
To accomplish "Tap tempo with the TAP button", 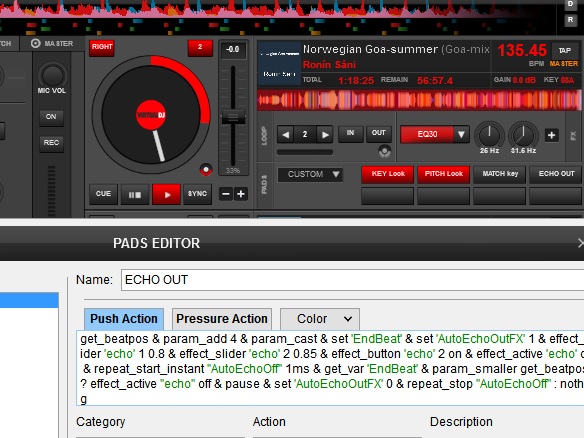I will click(565, 50).
